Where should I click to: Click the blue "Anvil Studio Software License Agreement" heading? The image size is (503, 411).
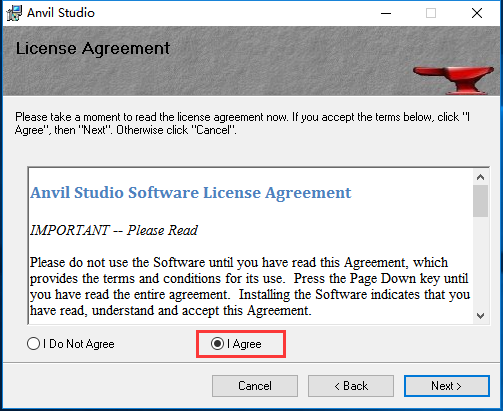coord(191,193)
